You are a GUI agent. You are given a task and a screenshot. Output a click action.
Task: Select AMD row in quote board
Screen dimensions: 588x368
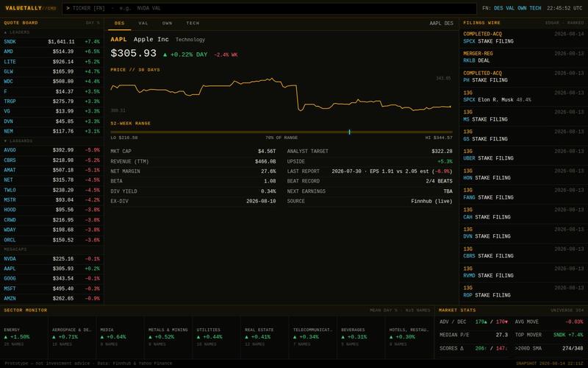[52, 52]
